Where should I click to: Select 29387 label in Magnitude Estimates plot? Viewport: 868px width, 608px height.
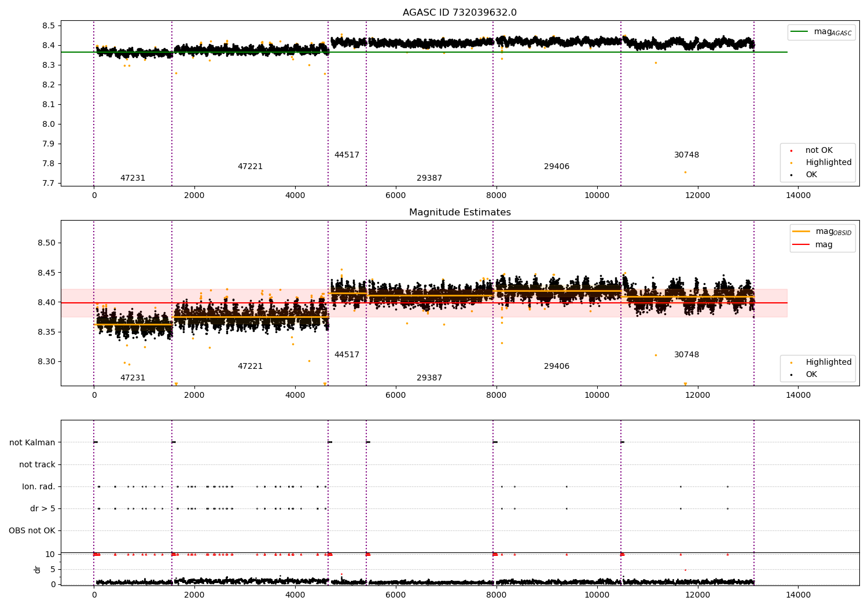click(429, 378)
